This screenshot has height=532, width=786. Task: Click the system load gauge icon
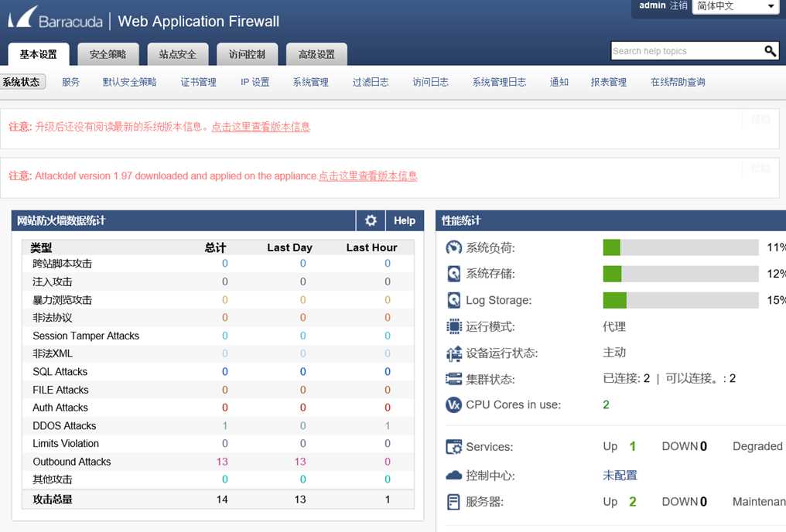tap(453, 247)
